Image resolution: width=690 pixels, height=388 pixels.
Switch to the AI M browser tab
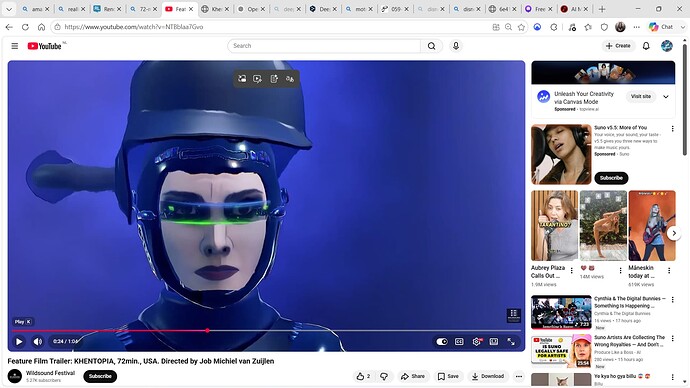tap(575, 9)
